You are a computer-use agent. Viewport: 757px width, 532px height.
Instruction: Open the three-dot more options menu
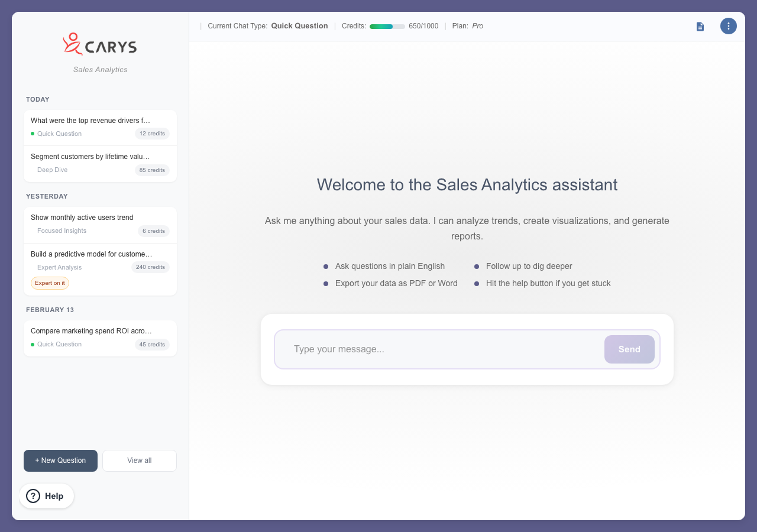point(728,26)
